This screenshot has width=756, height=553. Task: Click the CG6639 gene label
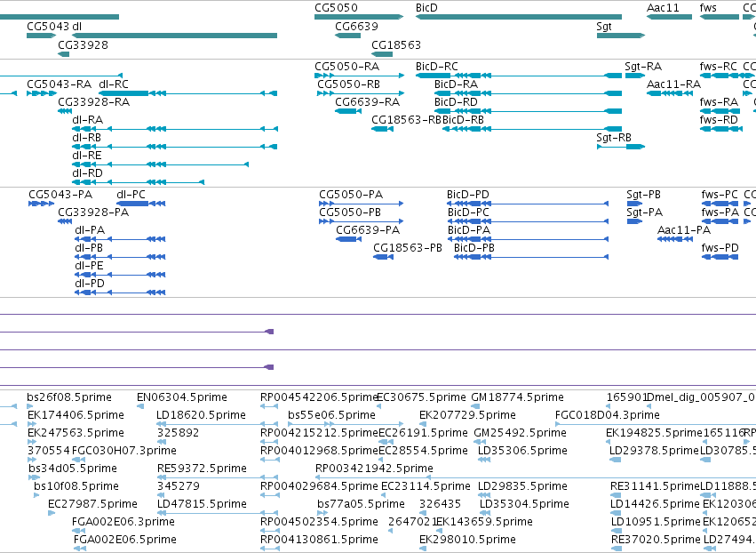pyautogui.click(x=356, y=26)
